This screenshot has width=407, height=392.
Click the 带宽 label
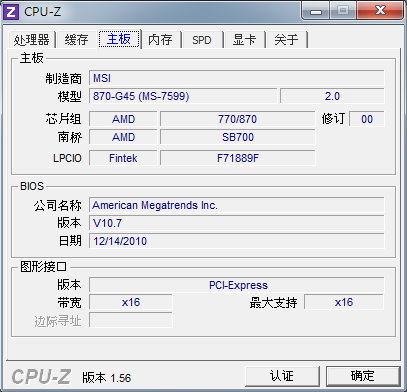(x=69, y=303)
